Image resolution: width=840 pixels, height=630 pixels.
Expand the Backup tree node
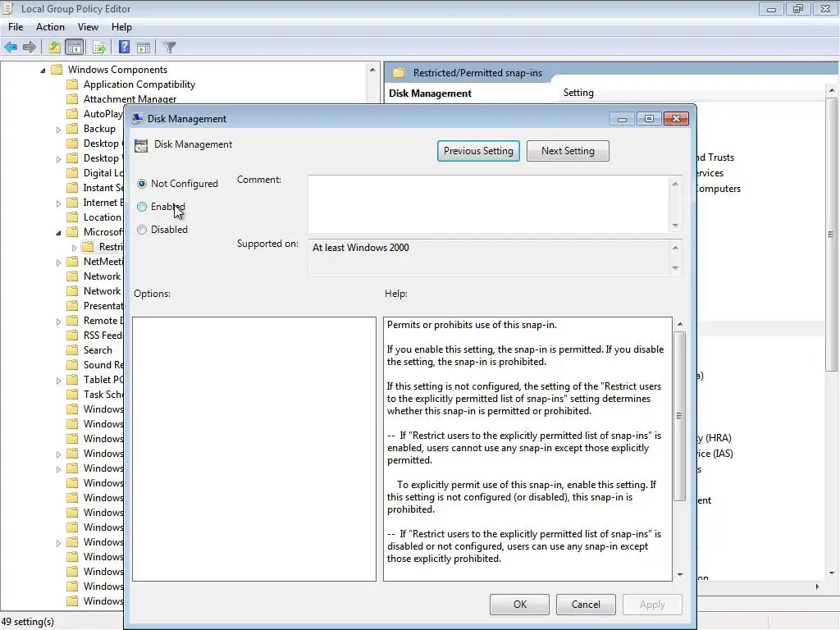click(x=58, y=129)
